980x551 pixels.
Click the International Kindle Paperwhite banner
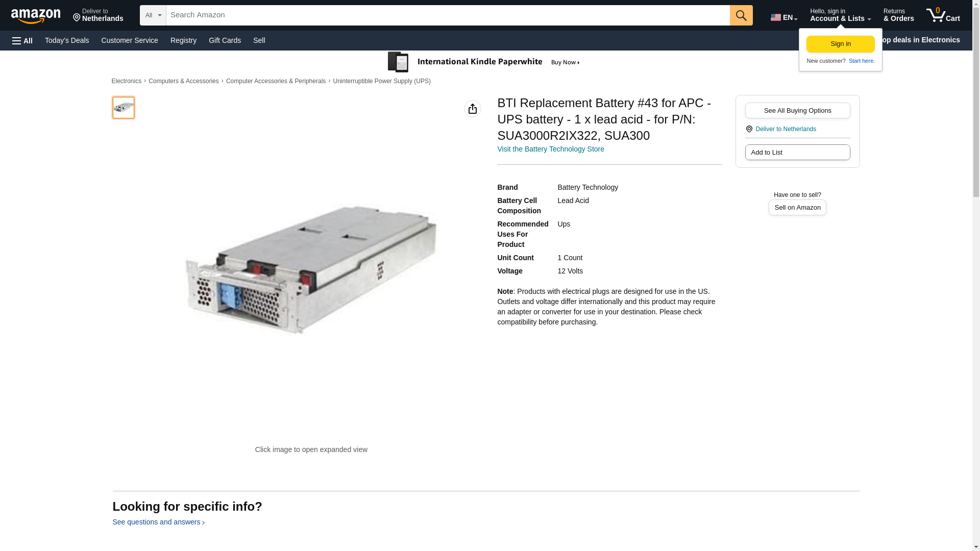click(484, 62)
